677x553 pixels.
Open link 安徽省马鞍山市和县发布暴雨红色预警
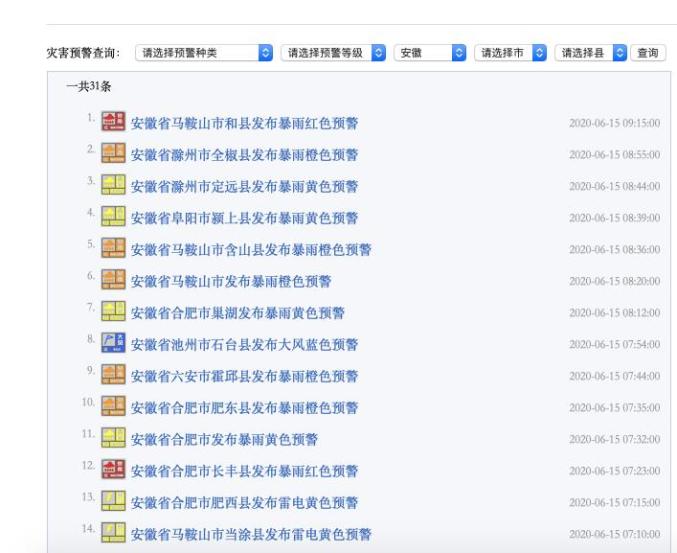click(x=244, y=123)
